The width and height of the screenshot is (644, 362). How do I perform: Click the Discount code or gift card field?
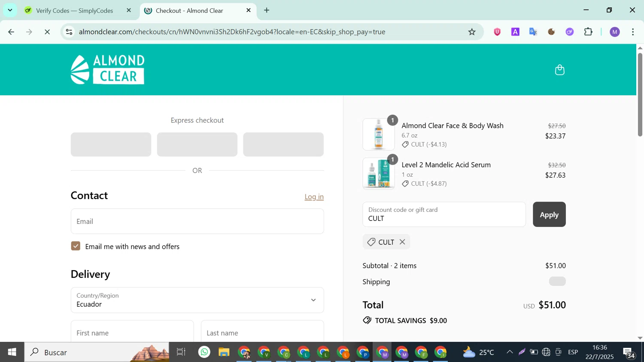click(444, 214)
